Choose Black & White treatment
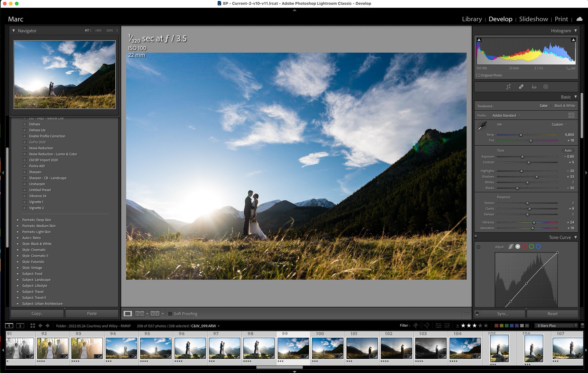588x373 pixels. point(564,106)
